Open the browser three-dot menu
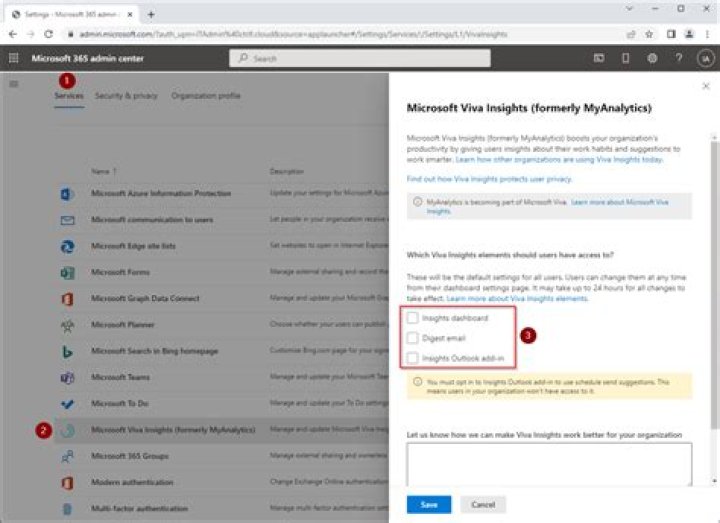Screen dimensions: 720x523 pyautogui.click(x=707, y=34)
